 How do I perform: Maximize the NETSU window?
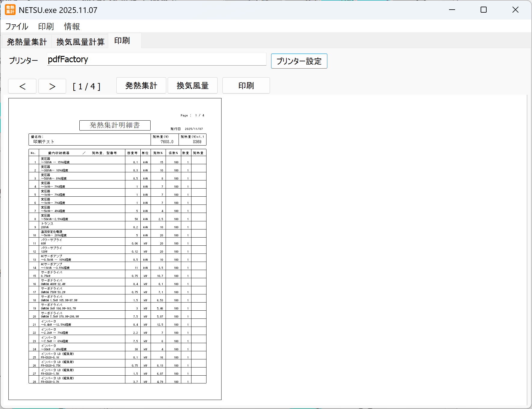coord(483,10)
